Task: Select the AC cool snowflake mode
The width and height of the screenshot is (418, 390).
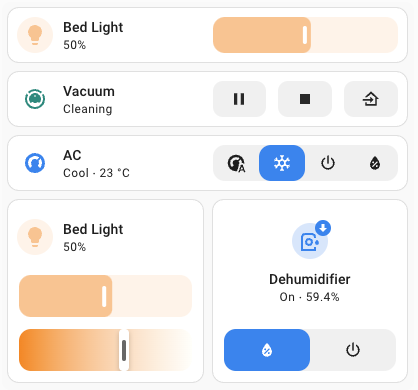Action: click(282, 163)
